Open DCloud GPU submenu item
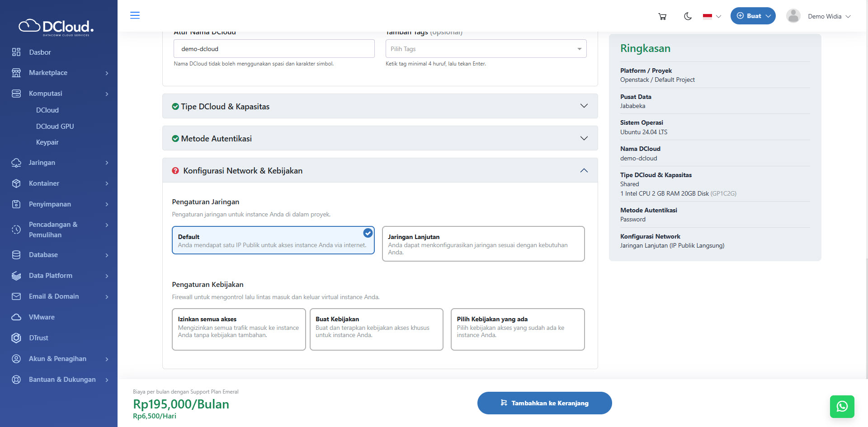This screenshot has width=868, height=427. click(55, 127)
